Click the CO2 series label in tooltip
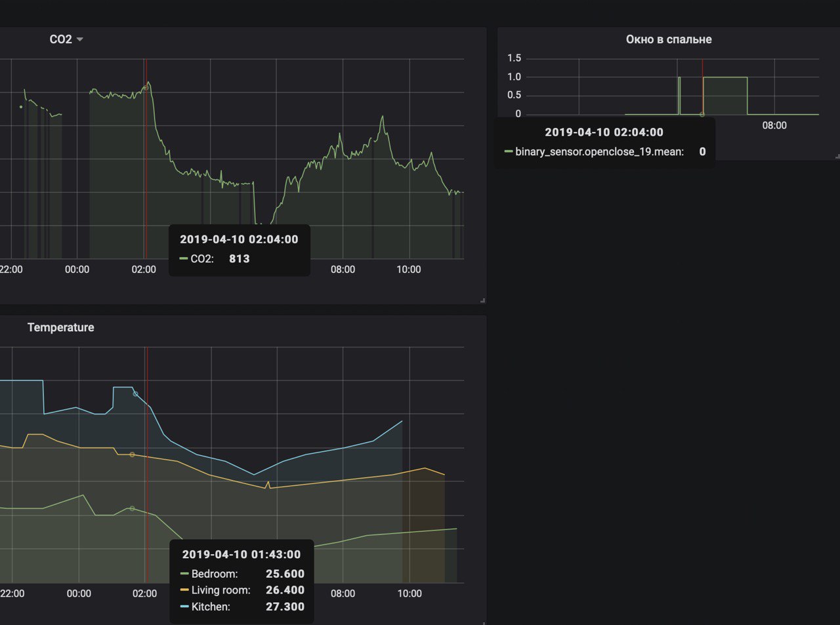The height and width of the screenshot is (625, 840). pos(202,258)
